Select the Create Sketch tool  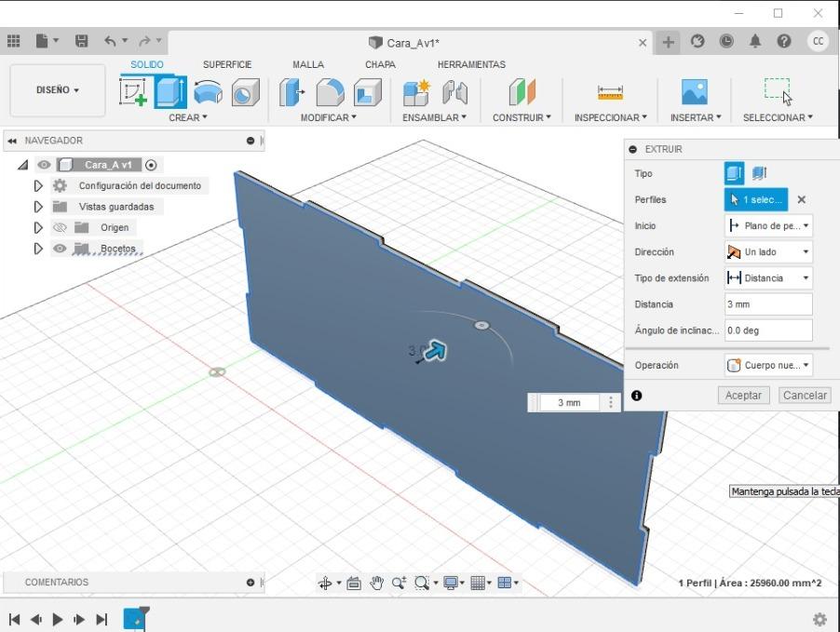pyautogui.click(x=133, y=91)
